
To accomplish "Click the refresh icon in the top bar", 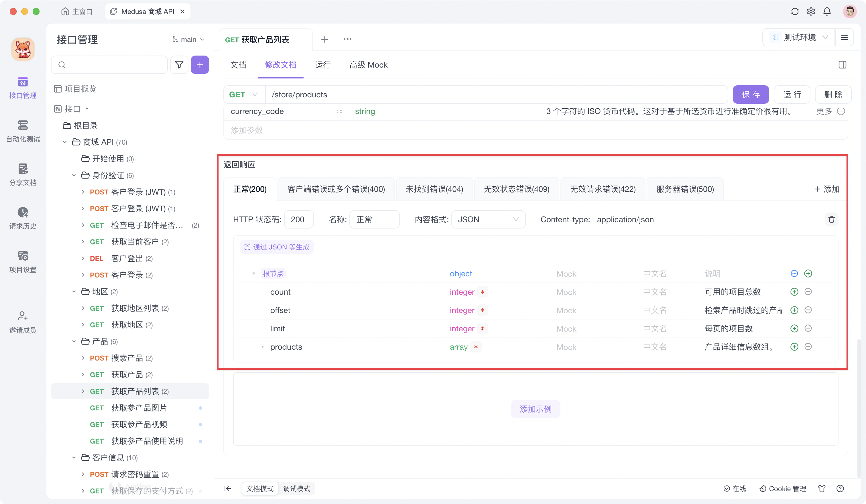I will click(x=794, y=11).
